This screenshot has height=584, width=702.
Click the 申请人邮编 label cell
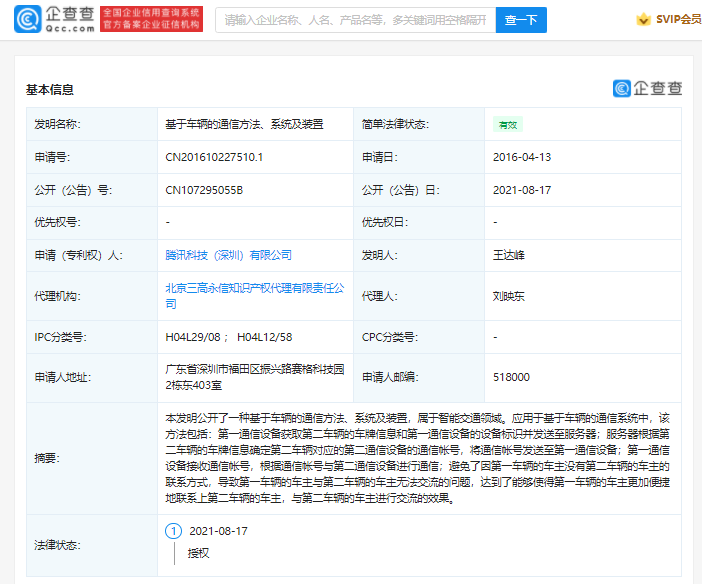[419, 377]
